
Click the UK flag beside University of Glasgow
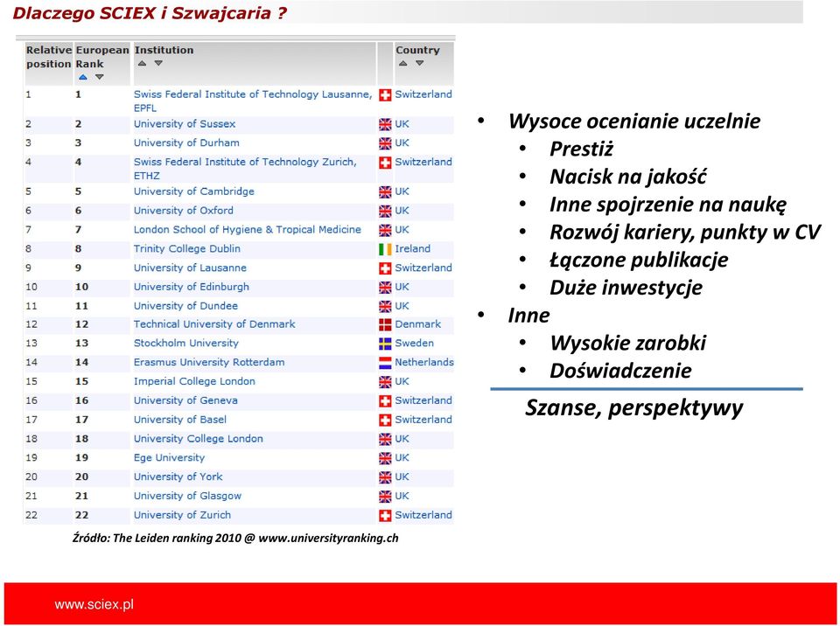(x=385, y=497)
